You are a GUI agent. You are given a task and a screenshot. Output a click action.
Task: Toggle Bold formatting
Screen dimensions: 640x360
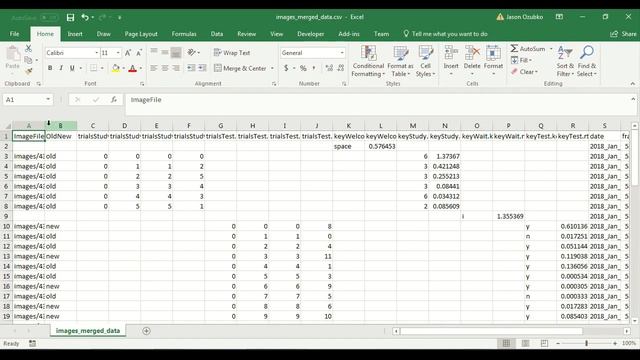50,68
